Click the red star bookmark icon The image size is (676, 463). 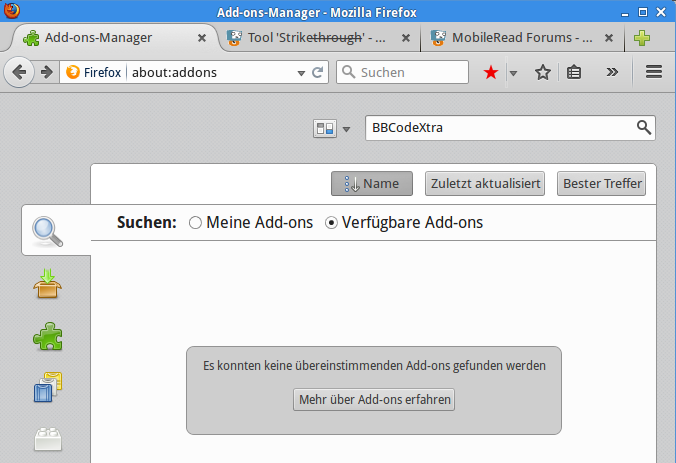pos(491,72)
